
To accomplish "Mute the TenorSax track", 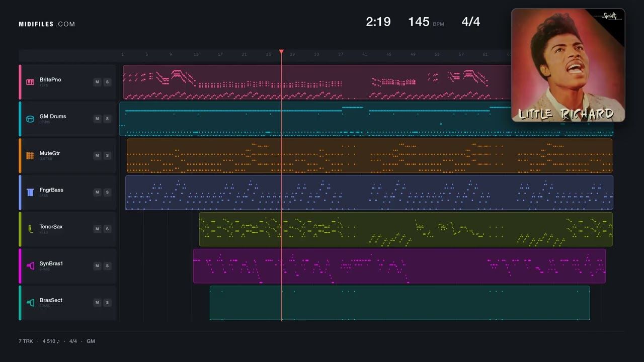I will [97, 229].
